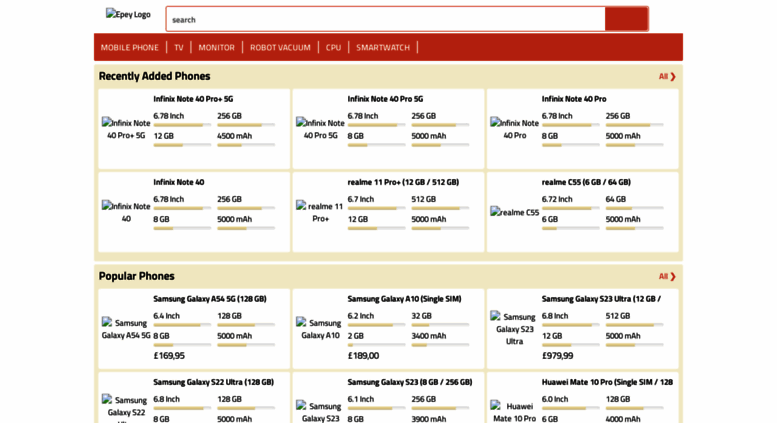The image size is (777, 423).
Task: Click the Infinix Note 40 thumbnail image
Action: pyautogui.click(x=126, y=212)
